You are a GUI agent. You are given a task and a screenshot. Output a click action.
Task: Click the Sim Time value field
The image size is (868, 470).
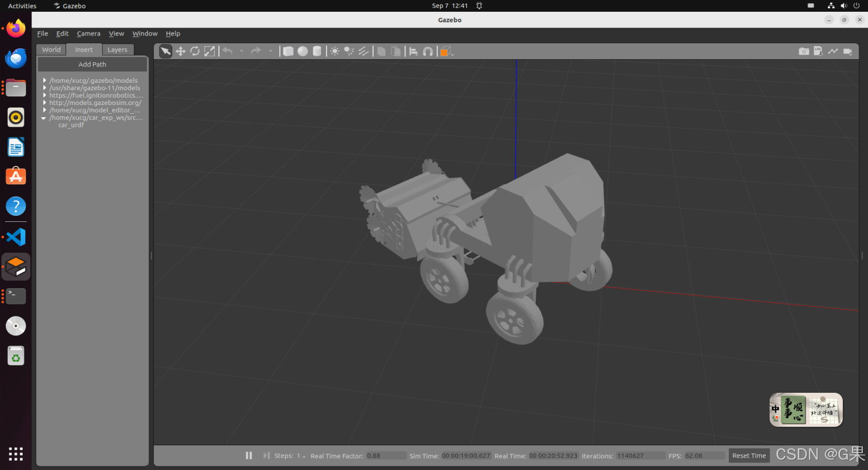466,456
